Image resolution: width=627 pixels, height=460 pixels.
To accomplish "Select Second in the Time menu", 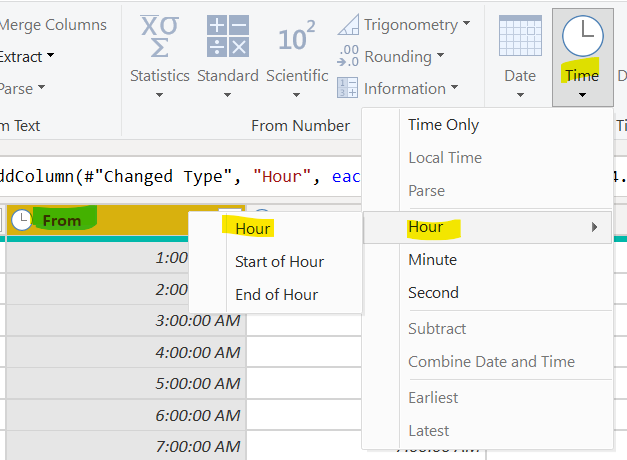I will point(487,293).
